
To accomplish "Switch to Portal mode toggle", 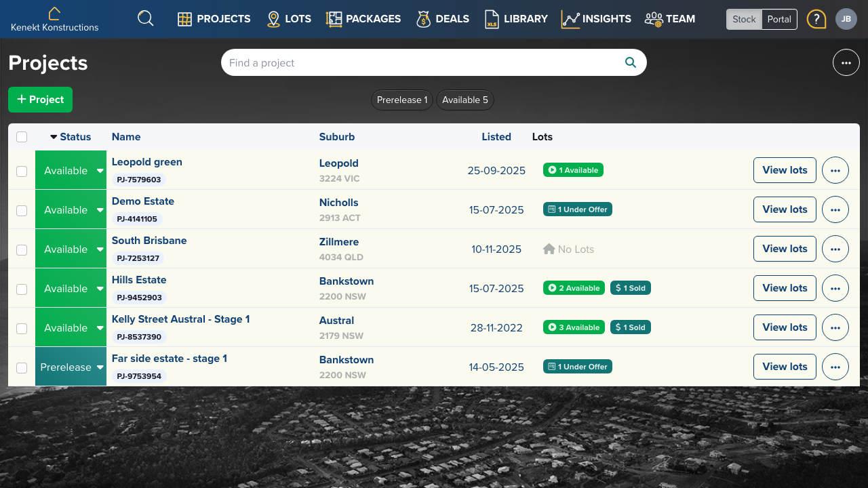I will point(779,19).
